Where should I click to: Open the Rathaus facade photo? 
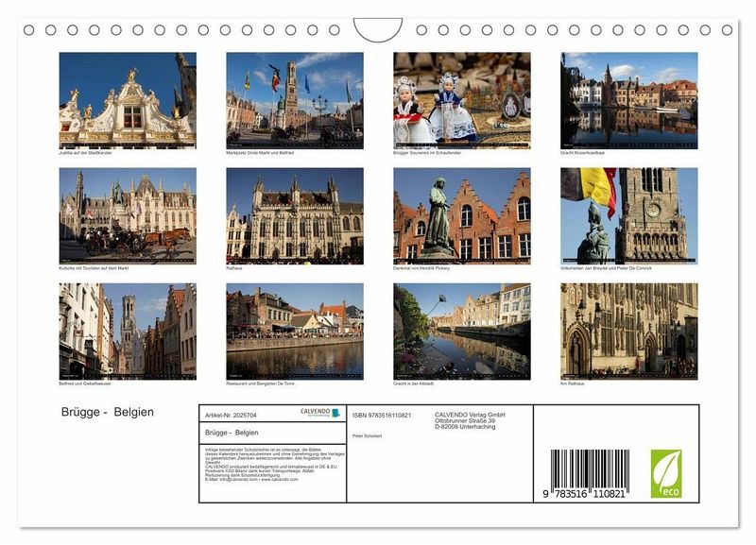pyautogui.click(x=295, y=216)
